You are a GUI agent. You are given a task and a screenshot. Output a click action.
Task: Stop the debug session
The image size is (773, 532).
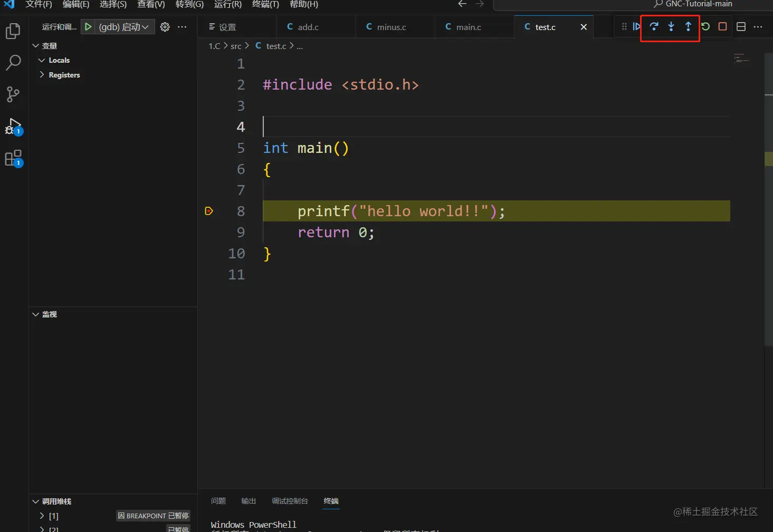click(722, 26)
